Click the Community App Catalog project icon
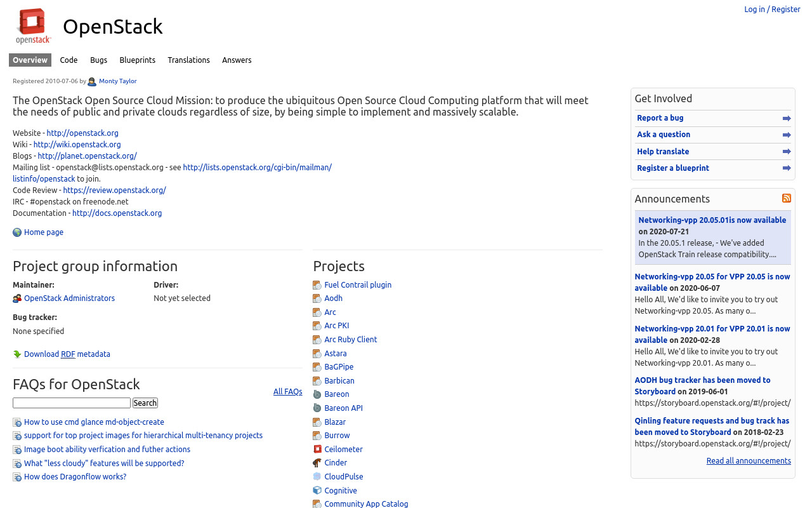This screenshot has height=508, width=812. tap(317, 504)
